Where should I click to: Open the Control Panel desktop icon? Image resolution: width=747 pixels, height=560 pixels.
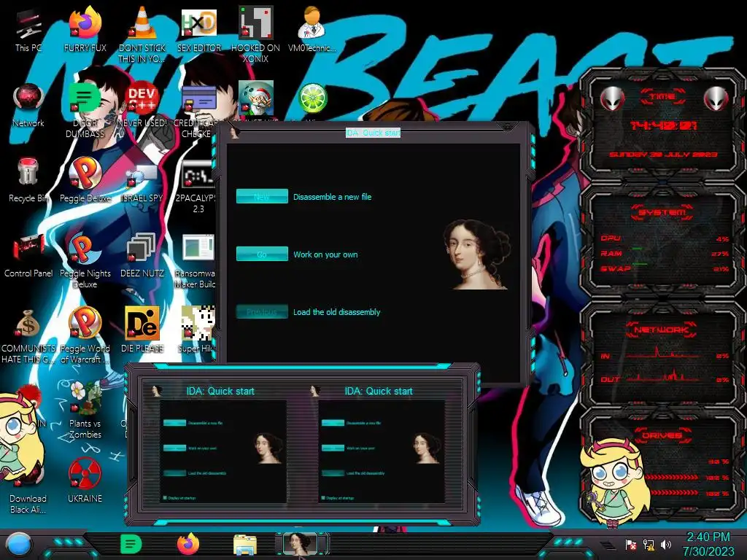pos(28,255)
